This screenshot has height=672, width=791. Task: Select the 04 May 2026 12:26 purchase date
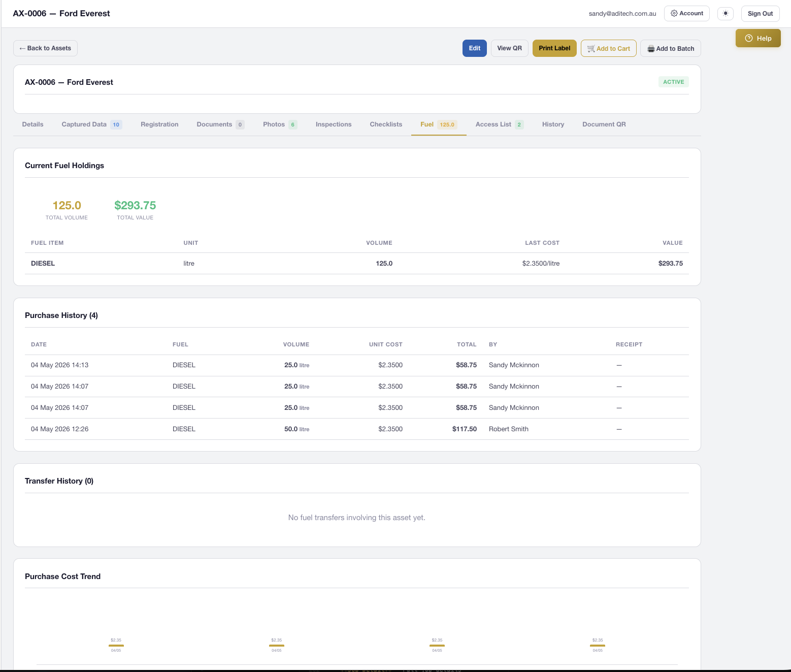click(x=59, y=429)
